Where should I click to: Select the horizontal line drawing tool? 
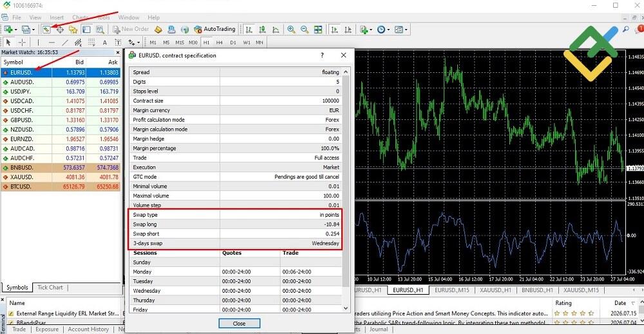click(x=52, y=42)
